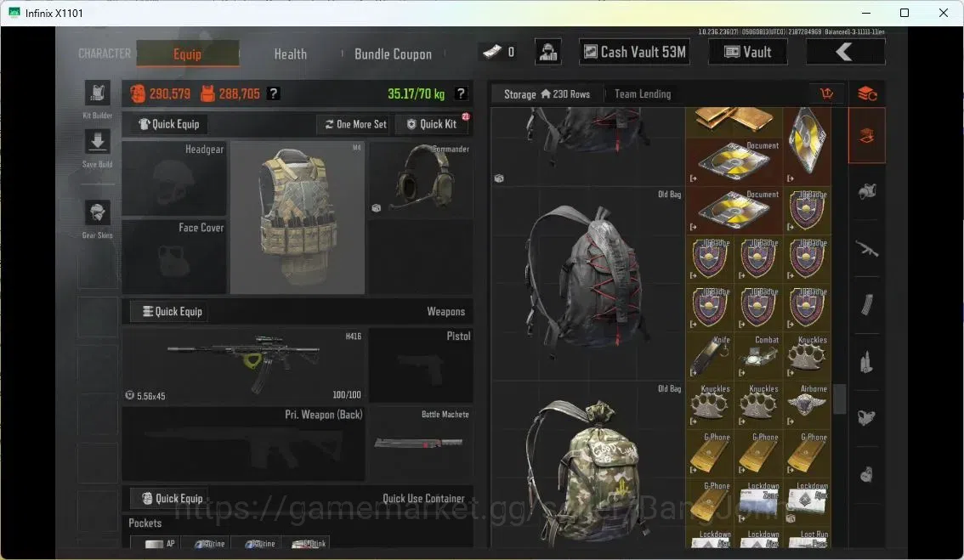Open the Bundle Coupon tab

(393, 54)
